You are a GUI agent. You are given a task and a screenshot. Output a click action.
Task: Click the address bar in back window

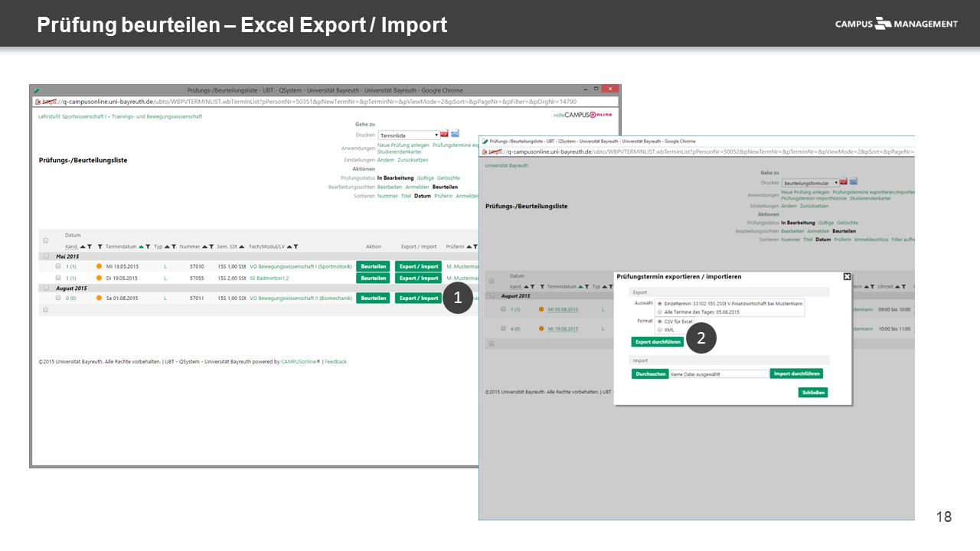(325, 101)
